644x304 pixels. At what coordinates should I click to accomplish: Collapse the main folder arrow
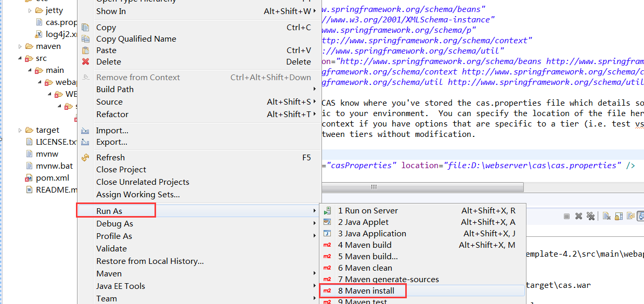pyautogui.click(x=30, y=70)
